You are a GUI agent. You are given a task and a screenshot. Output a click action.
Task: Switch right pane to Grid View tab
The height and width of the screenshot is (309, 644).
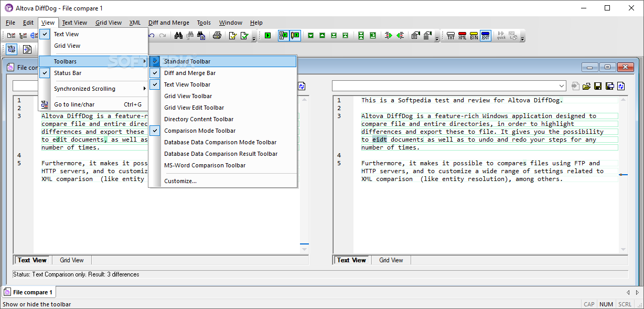click(391, 260)
